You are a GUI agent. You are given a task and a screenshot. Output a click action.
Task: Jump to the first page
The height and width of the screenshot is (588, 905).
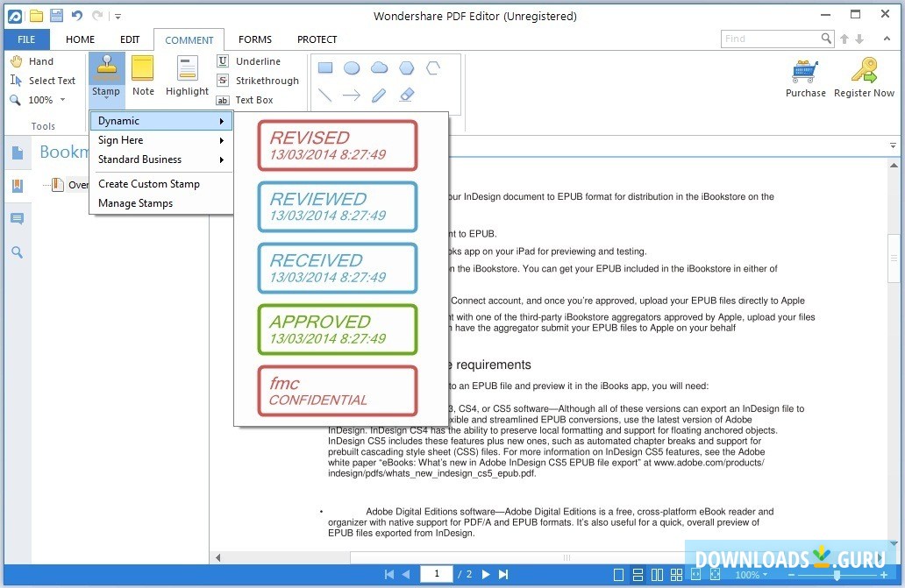point(389,574)
